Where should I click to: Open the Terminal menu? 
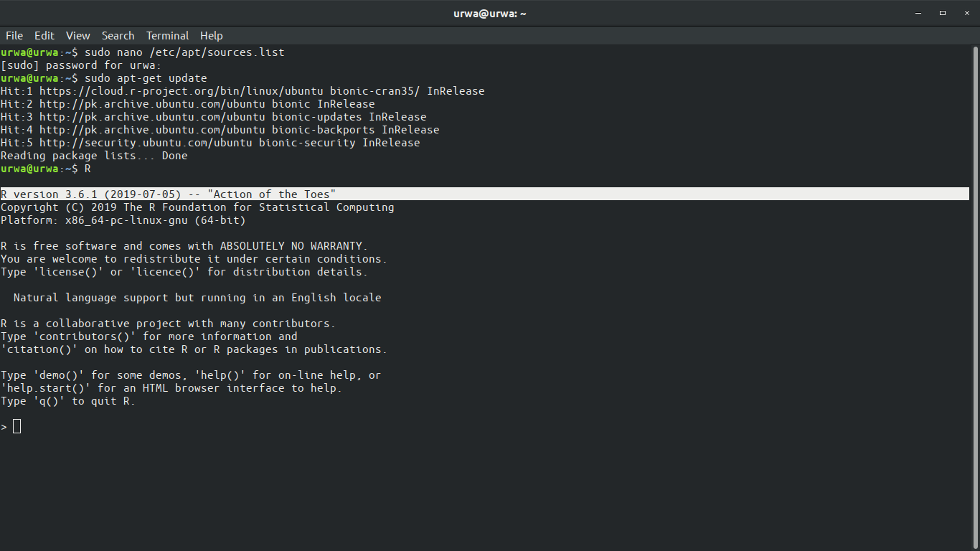click(167, 35)
